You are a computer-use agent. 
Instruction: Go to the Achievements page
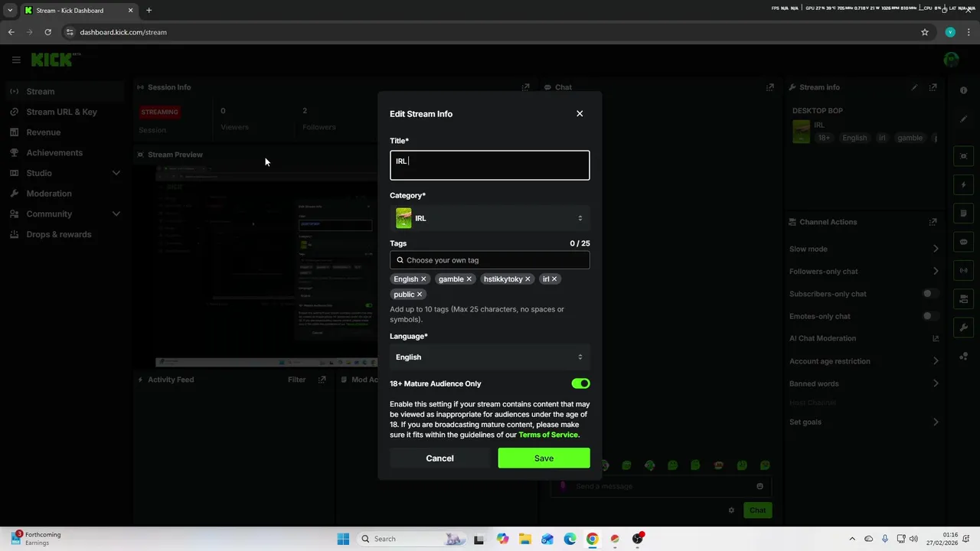click(65, 152)
